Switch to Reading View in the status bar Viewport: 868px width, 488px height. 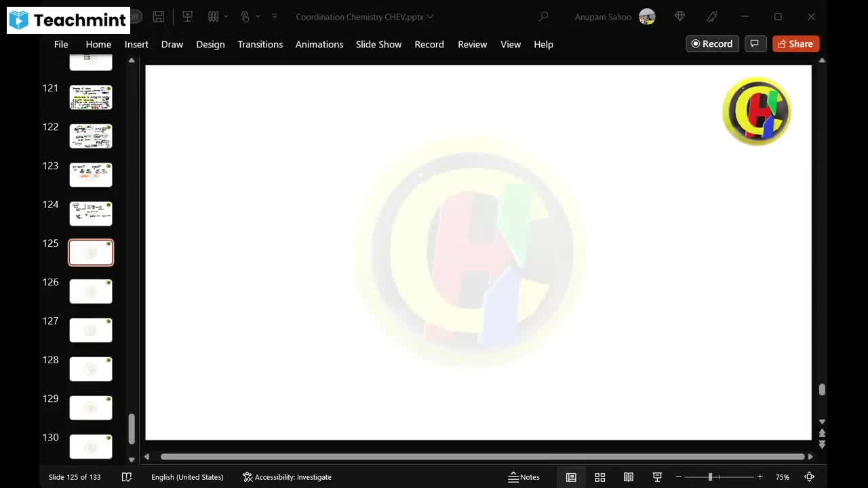click(629, 477)
